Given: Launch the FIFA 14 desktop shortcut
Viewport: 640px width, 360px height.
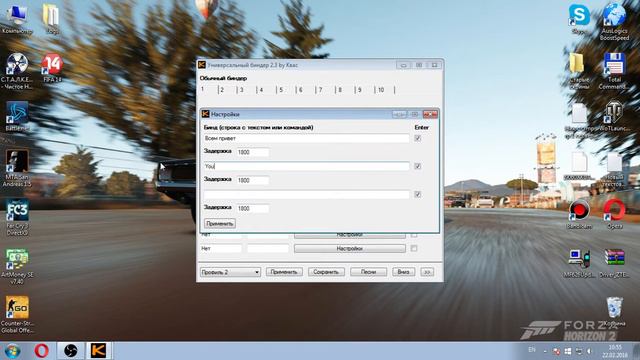Looking at the screenshot, I should coord(52,67).
